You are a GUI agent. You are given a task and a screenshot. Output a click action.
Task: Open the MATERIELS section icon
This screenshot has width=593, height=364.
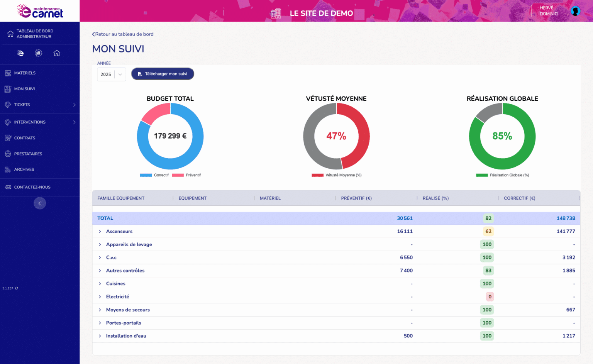7,73
